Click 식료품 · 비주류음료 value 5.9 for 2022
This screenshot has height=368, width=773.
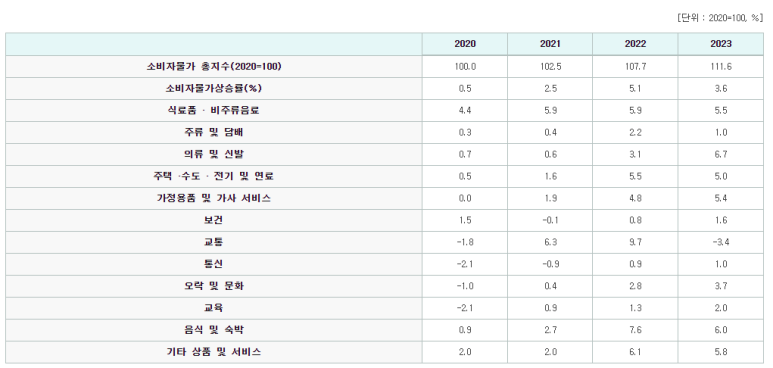[635, 110]
